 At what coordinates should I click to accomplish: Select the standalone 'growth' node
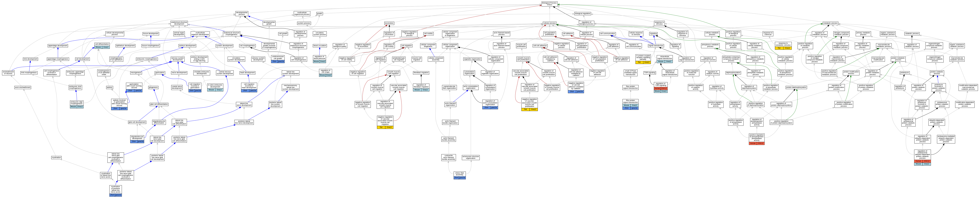320,13
